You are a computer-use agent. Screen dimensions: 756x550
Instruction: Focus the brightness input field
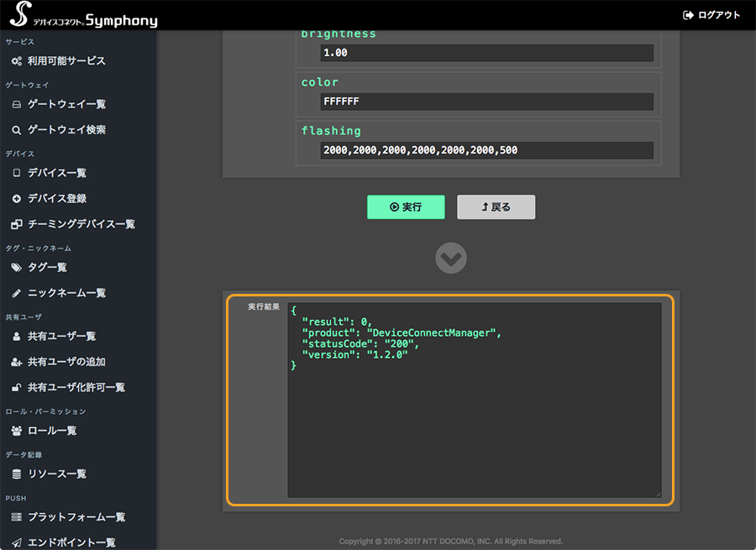click(487, 53)
